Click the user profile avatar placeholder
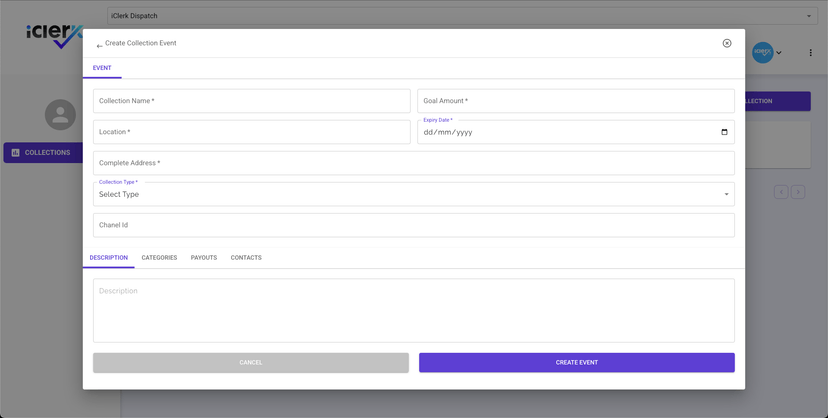Viewport: 828px width, 418px height. point(60,114)
